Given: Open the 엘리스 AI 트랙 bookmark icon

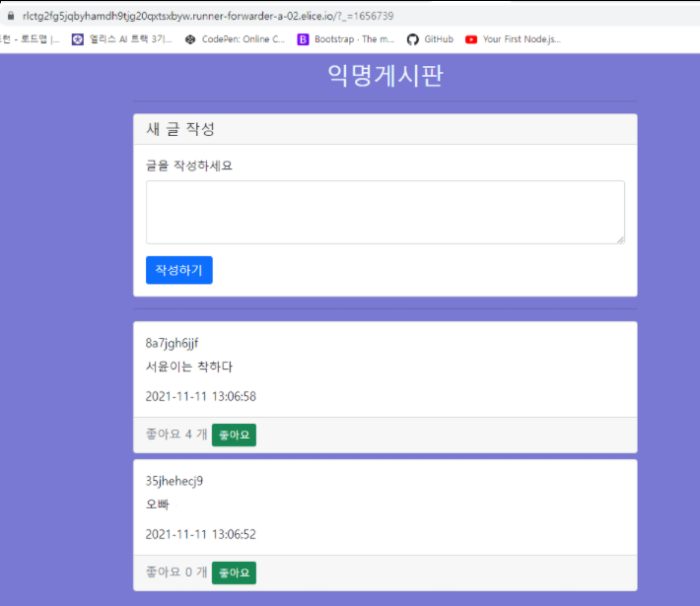Looking at the screenshot, I should pyautogui.click(x=78, y=39).
